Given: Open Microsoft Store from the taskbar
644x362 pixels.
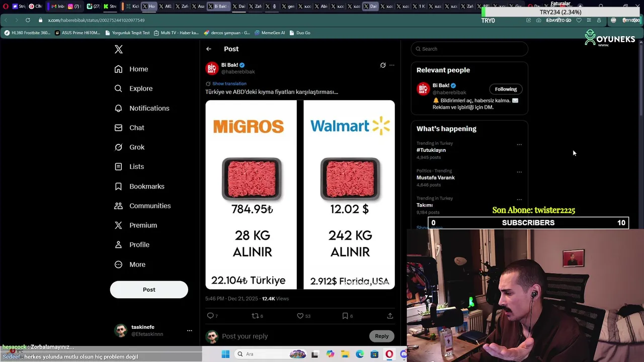Looking at the screenshot, I should pos(374,354).
